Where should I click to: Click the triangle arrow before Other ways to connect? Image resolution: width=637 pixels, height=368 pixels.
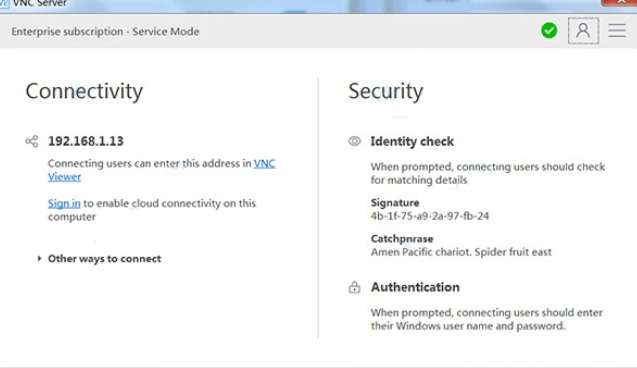pyautogui.click(x=39, y=258)
